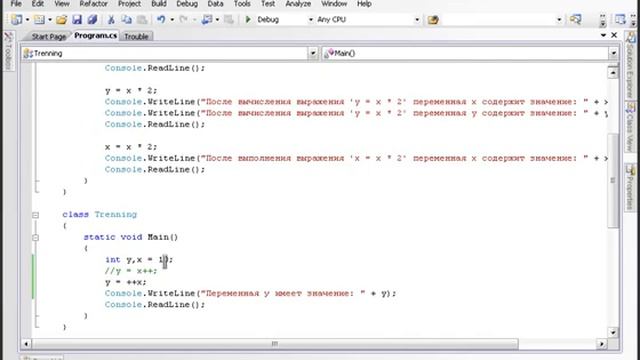Click the vertical scrollbar up arrow
640x360 pixels.
pyautogui.click(x=613, y=73)
